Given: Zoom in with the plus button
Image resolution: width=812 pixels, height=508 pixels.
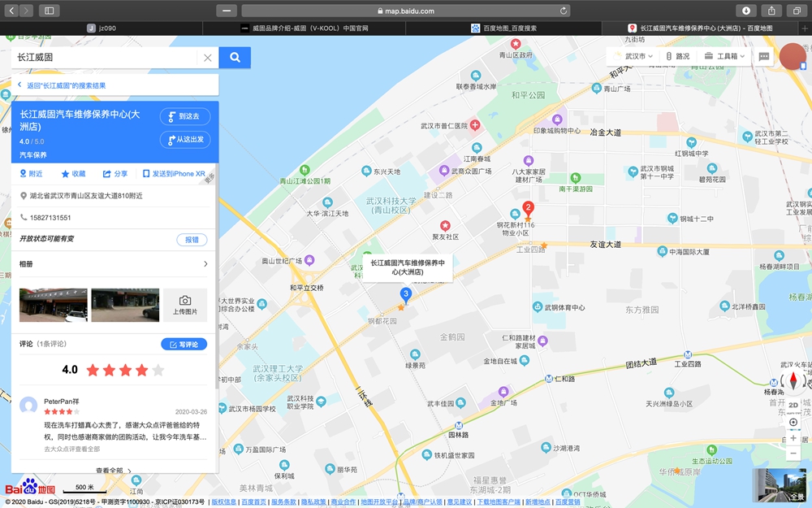Looking at the screenshot, I should pos(793,438).
